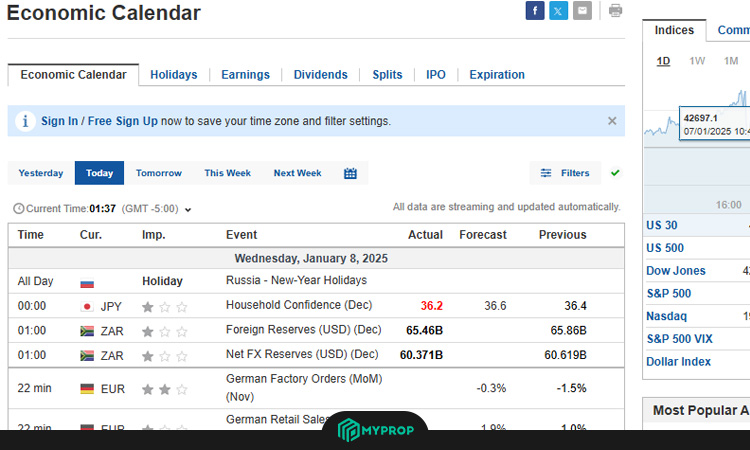Share the calendar on X (Twitter)
This screenshot has height=450, width=750.
pyautogui.click(x=558, y=11)
